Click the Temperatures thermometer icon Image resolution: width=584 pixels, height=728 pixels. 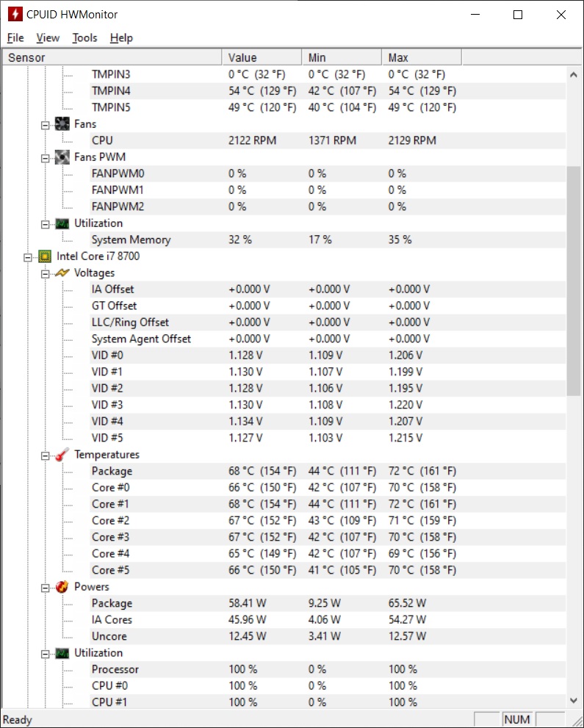click(x=62, y=455)
